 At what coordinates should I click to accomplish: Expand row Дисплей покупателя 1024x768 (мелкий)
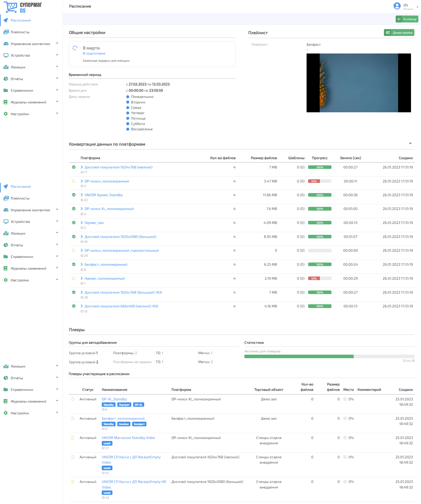(82, 167)
